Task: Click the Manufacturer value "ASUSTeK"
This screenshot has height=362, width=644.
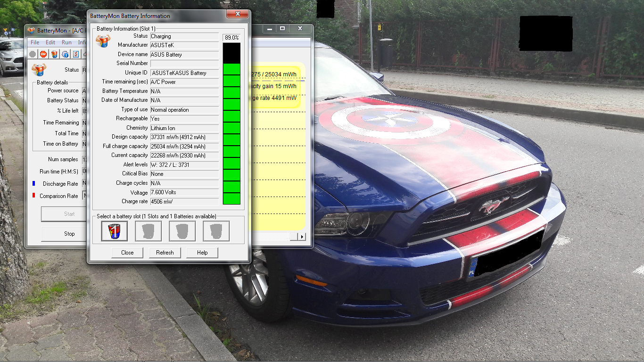Action: [184, 45]
